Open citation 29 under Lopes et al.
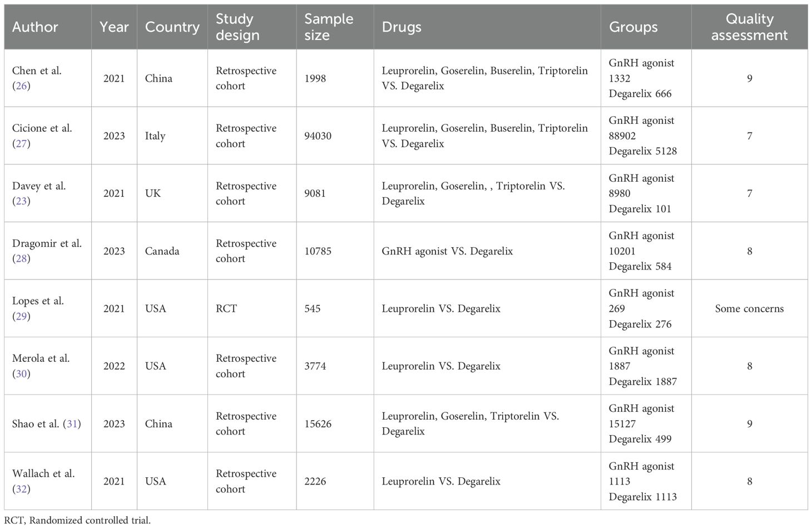The height and width of the screenshot is (529, 812). pyautogui.click(x=21, y=316)
